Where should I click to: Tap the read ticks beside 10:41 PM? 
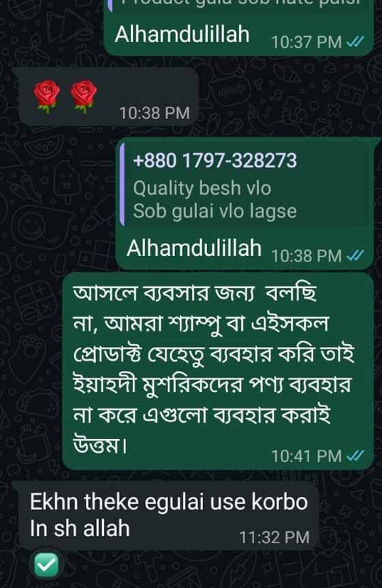pyautogui.click(x=355, y=456)
